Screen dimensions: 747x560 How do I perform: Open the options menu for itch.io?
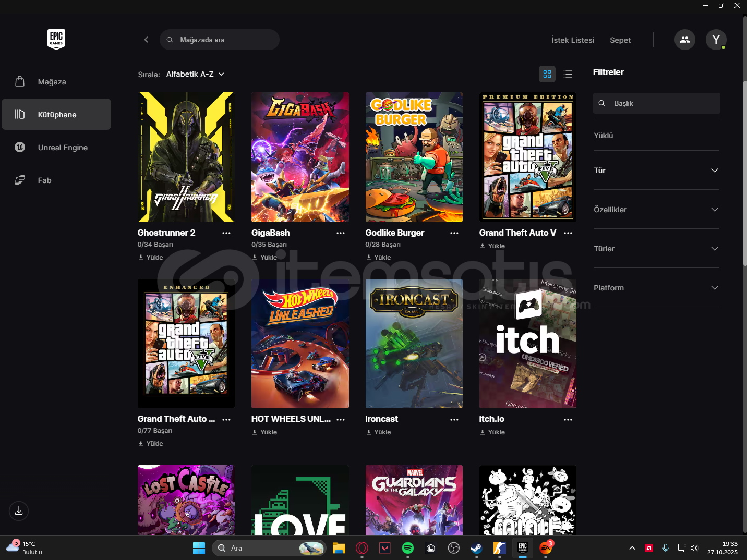coord(568,419)
